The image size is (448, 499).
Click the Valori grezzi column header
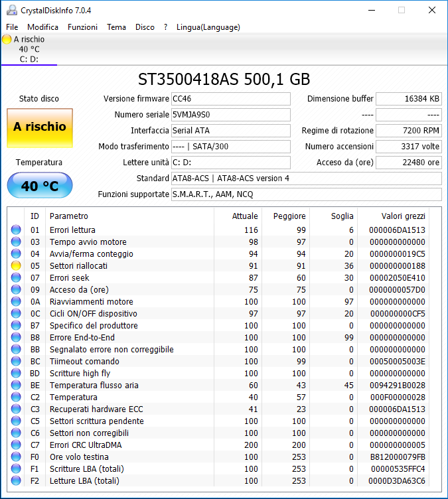393,216
